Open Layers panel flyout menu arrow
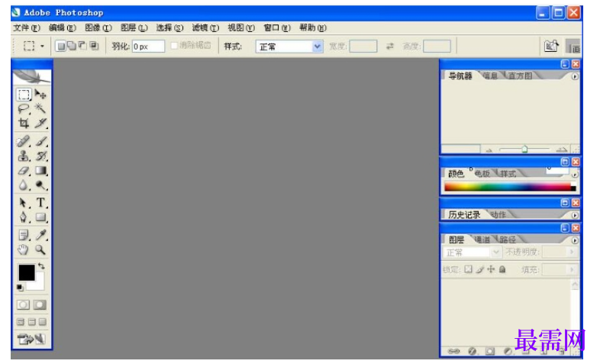The width and height of the screenshot is (600, 364). click(x=575, y=240)
